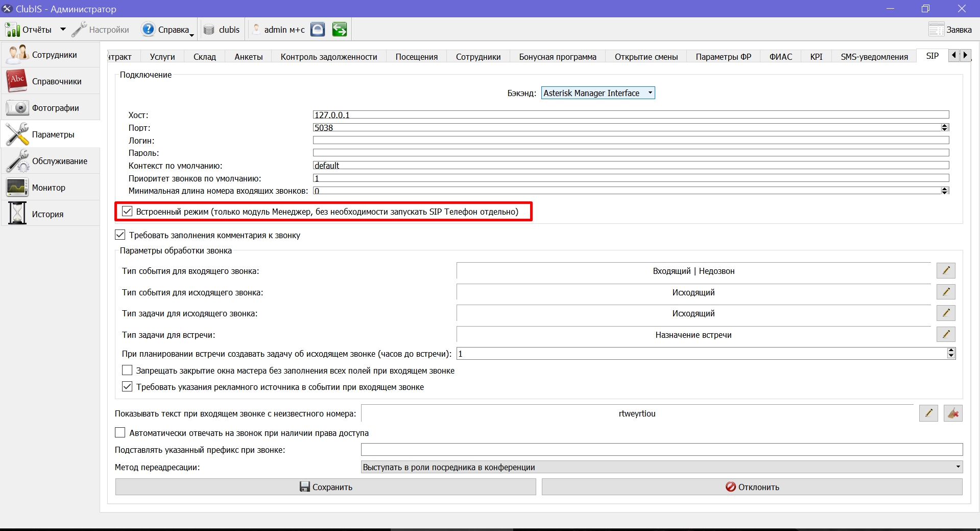The image size is (980, 531).
Task: Select the Параметры sidebar section
Action: coord(51,134)
